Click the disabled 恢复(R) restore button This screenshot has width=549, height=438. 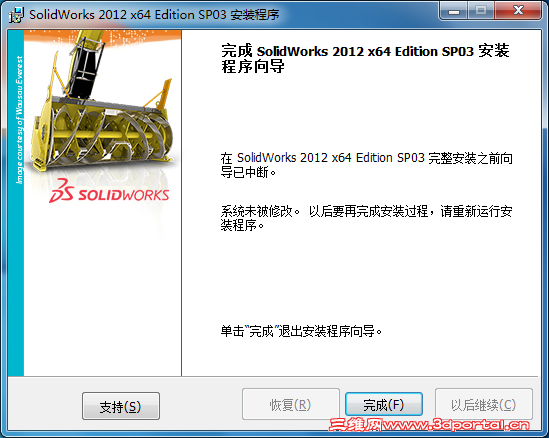pos(291,404)
